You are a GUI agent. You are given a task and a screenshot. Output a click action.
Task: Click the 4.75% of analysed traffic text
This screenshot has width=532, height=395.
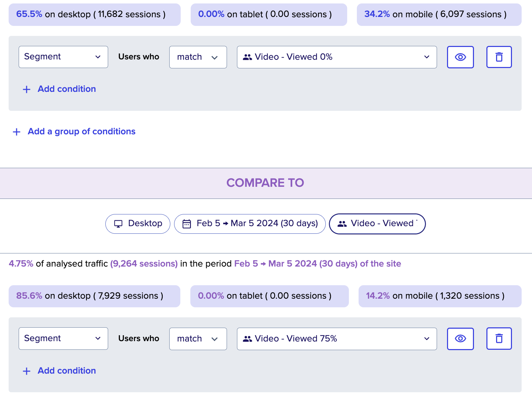coord(58,264)
